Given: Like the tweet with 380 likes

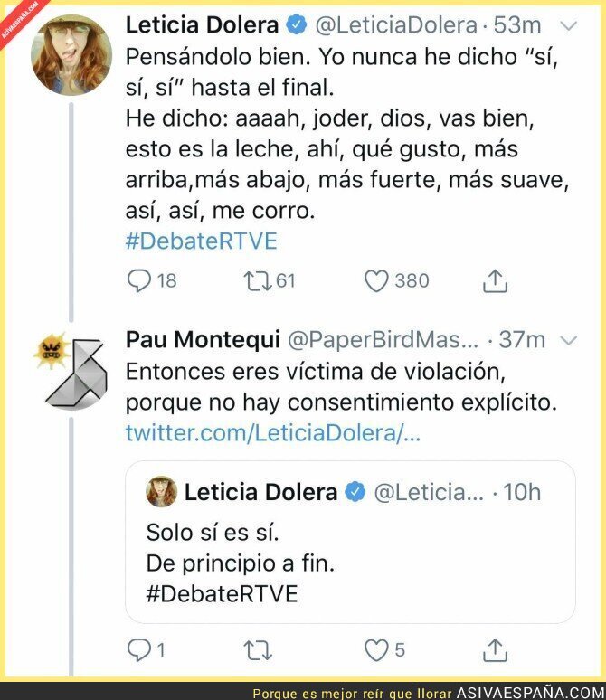Looking at the screenshot, I should coord(376,281).
